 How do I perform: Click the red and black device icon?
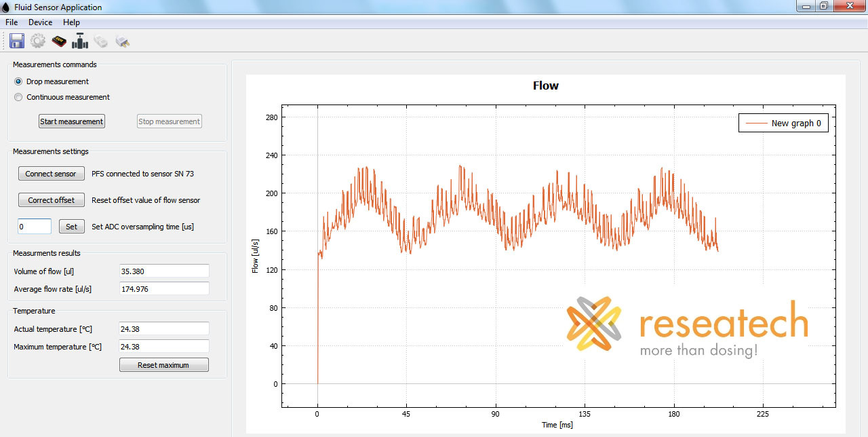tap(59, 41)
